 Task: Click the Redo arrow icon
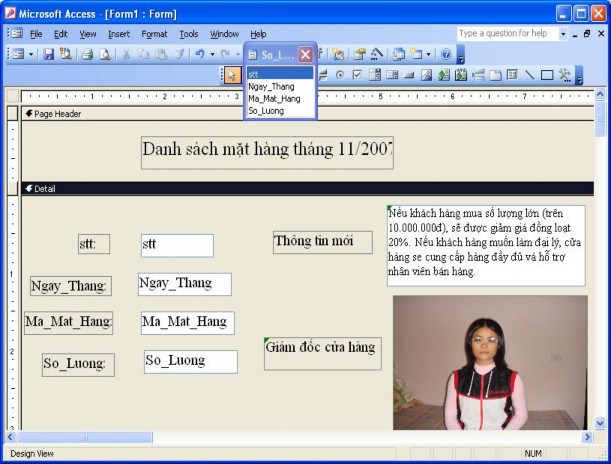(226, 54)
